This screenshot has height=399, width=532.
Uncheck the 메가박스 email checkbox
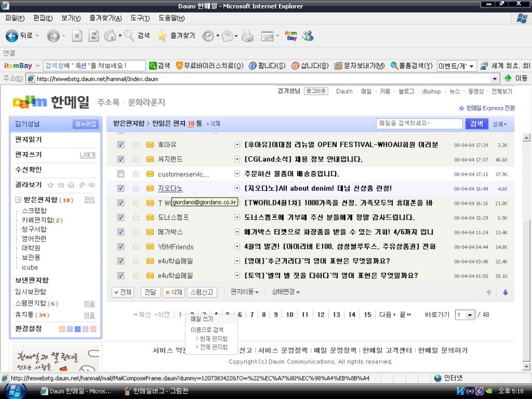click(x=121, y=232)
